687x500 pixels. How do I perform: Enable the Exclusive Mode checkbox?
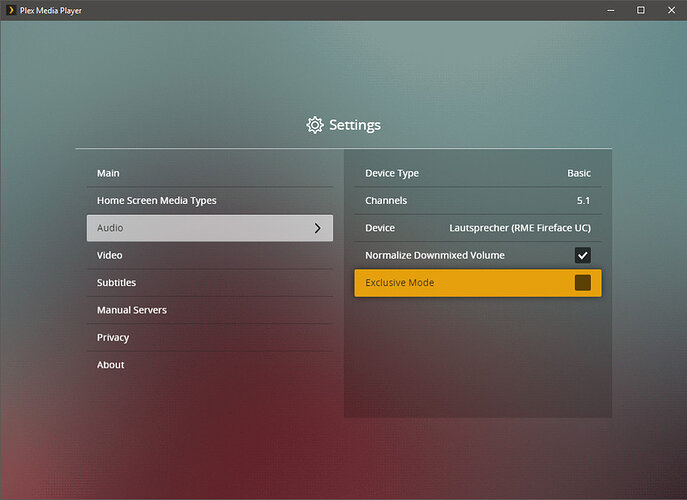[x=583, y=283]
